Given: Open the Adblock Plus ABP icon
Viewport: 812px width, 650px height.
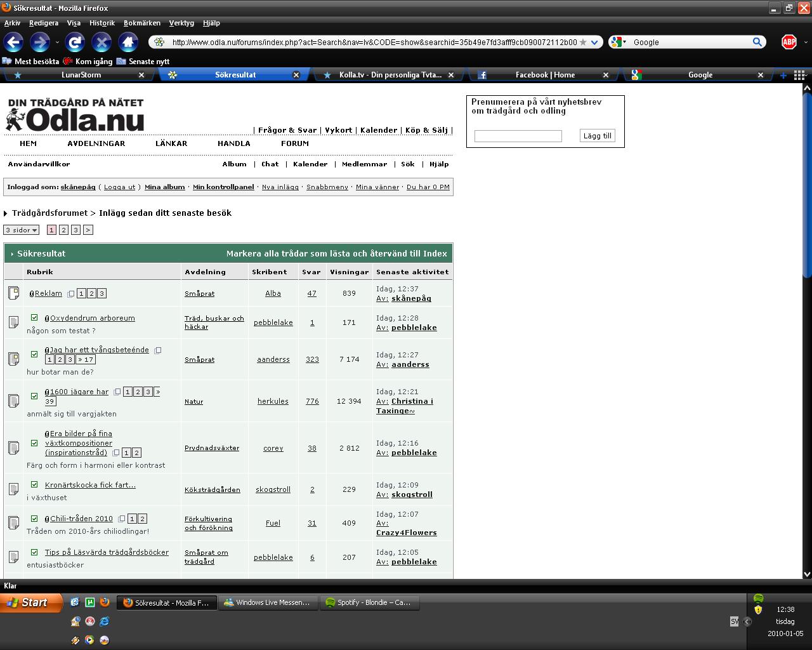Looking at the screenshot, I should pyautogui.click(x=789, y=43).
